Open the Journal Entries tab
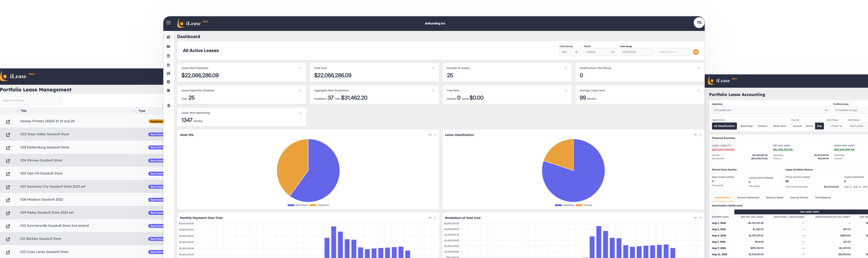Viewport: 868px width, 258px height. pos(799,197)
